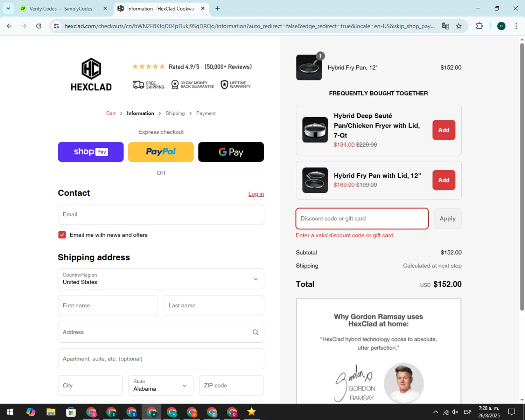The height and width of the screenshot is (420, 525).
Task: Click the $152.00 total amount
Action: [447, 284]
